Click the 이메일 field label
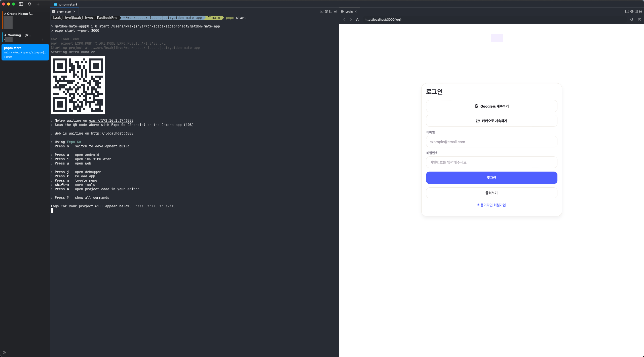 [430, 132]
